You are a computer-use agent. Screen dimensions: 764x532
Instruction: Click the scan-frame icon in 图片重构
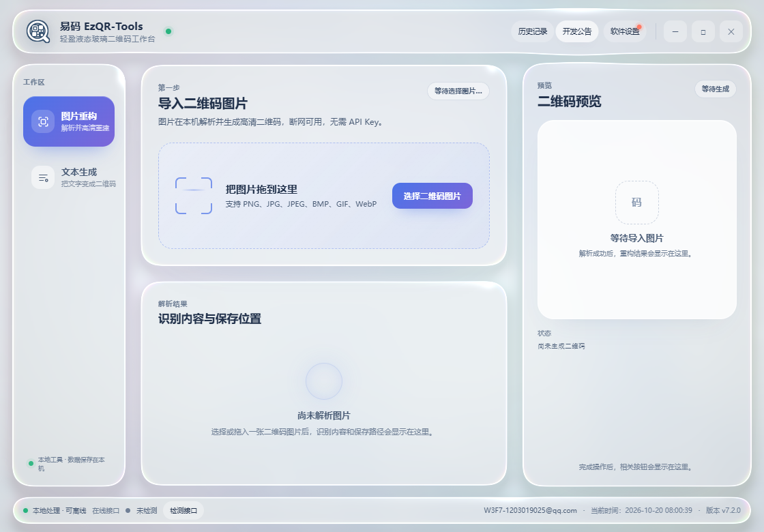pyautogui.click(x=43, y=121)
